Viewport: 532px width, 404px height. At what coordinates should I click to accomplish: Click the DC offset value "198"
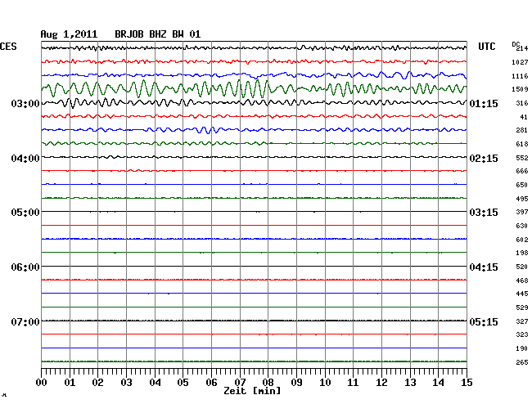pos(522,254)
